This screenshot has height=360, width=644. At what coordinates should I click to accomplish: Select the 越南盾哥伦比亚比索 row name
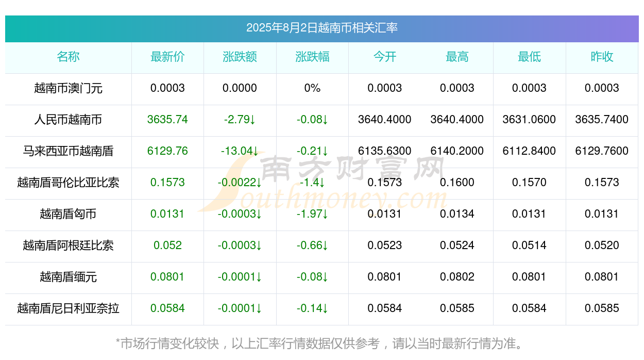coord(68,183)
